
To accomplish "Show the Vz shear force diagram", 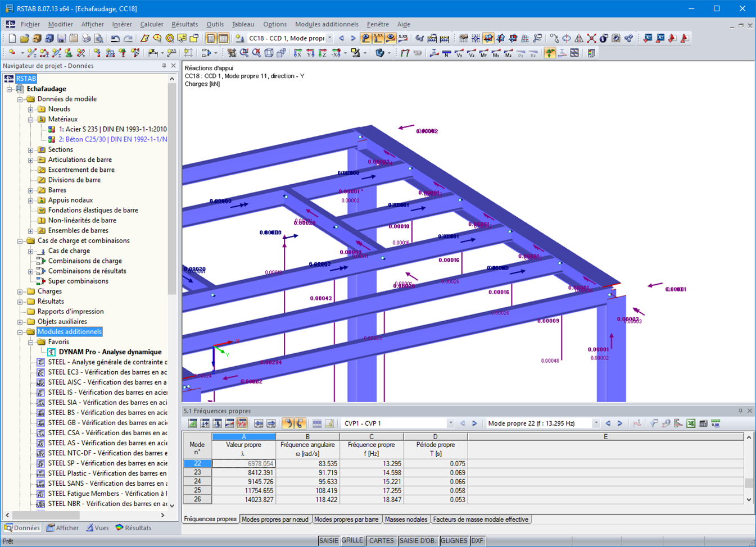I will click(471, 53).
